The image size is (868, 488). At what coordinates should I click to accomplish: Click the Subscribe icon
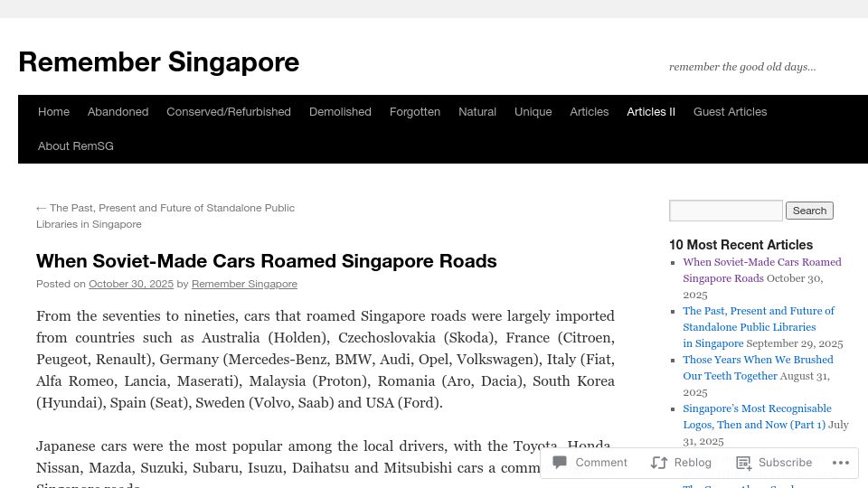click(743, 463)
